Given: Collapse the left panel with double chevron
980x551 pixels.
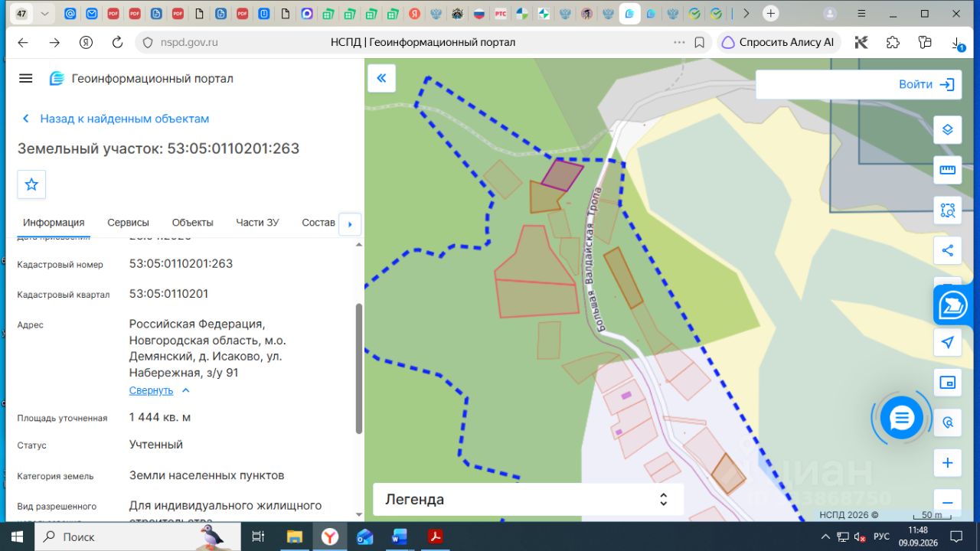Looking at the screenshot, I should tap(381, 78).
